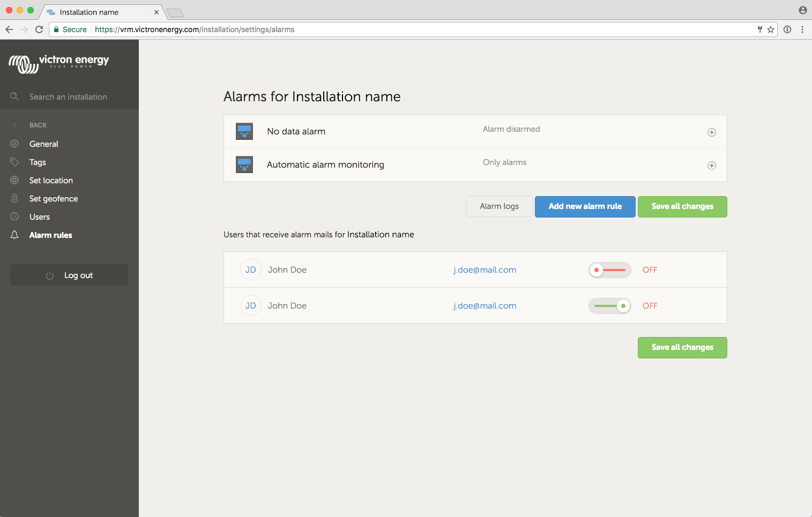This screenshot has width=812, height=517.
Task: Toggle the red alarm mail switch for first John Doe
Action: click(609, 270)
